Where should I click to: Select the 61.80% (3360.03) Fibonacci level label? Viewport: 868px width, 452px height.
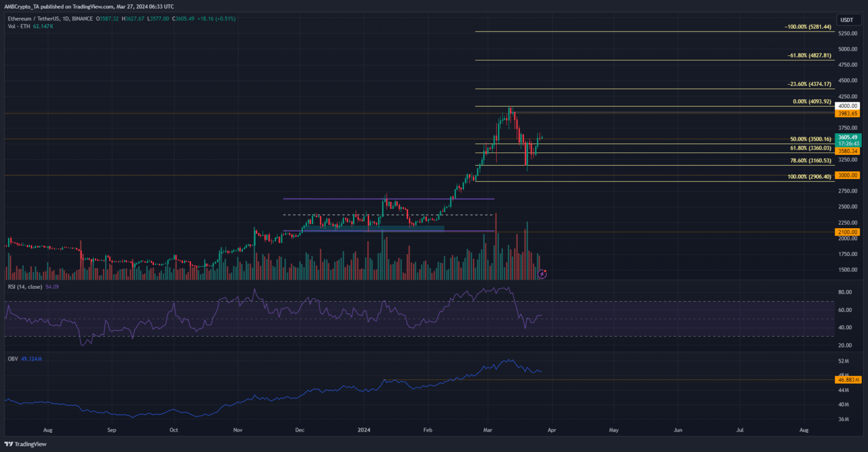[810, 148]
